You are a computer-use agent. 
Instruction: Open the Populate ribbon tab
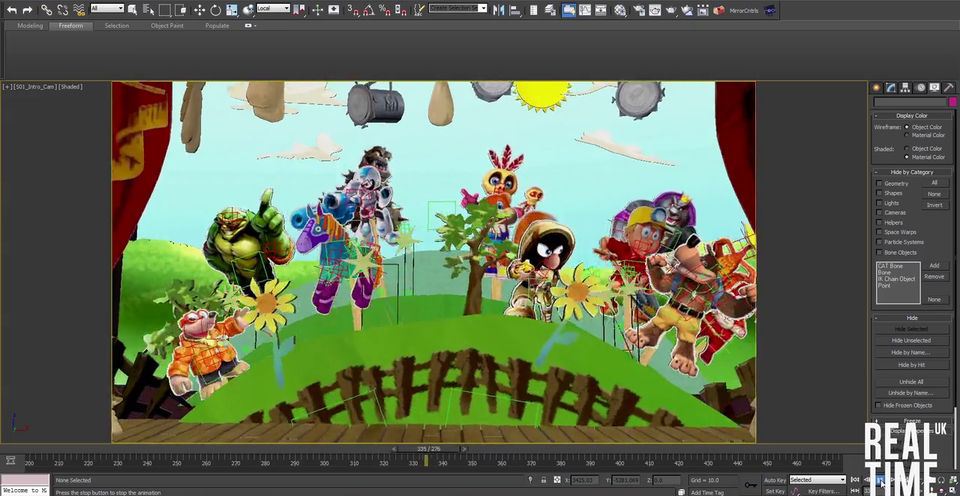217,26
